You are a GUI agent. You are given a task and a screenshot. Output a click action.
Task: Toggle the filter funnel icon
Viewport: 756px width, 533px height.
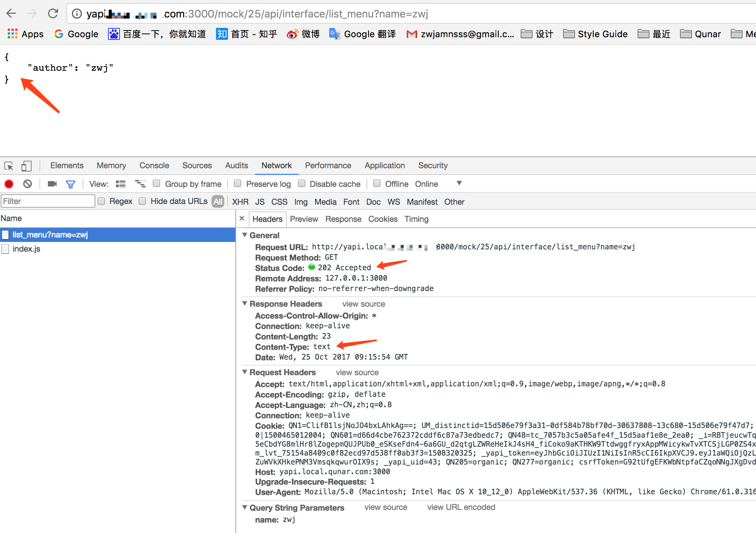pyautogui.click(x=70, y=184)
